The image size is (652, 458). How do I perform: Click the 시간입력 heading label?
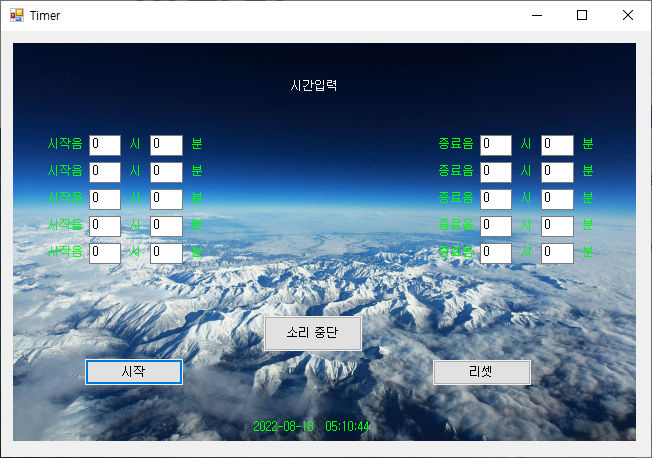[313, 86]
